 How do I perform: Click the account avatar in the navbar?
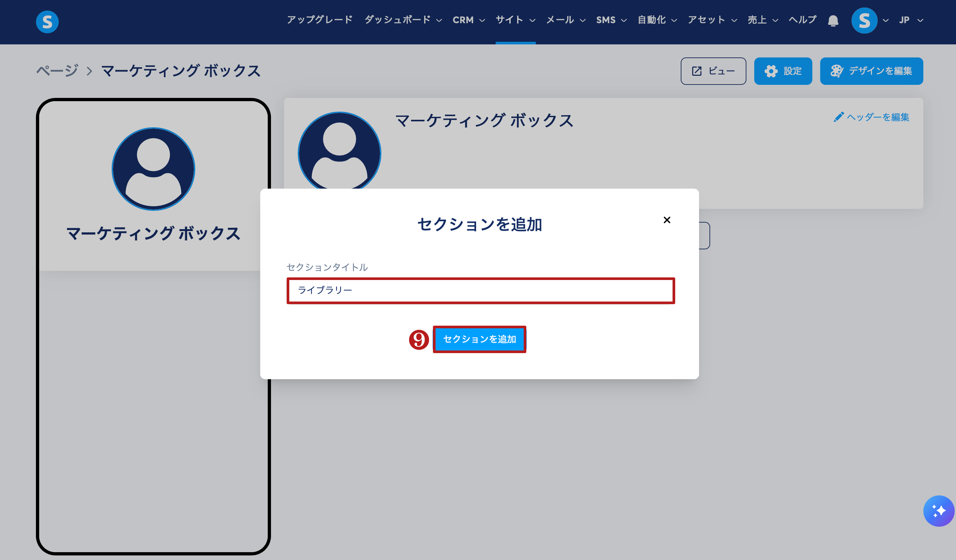(864, 21)
